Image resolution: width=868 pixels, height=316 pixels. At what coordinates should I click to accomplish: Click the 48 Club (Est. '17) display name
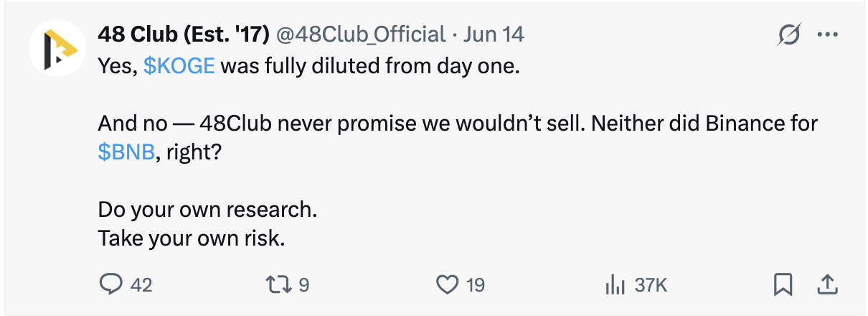tap(184, 34)
